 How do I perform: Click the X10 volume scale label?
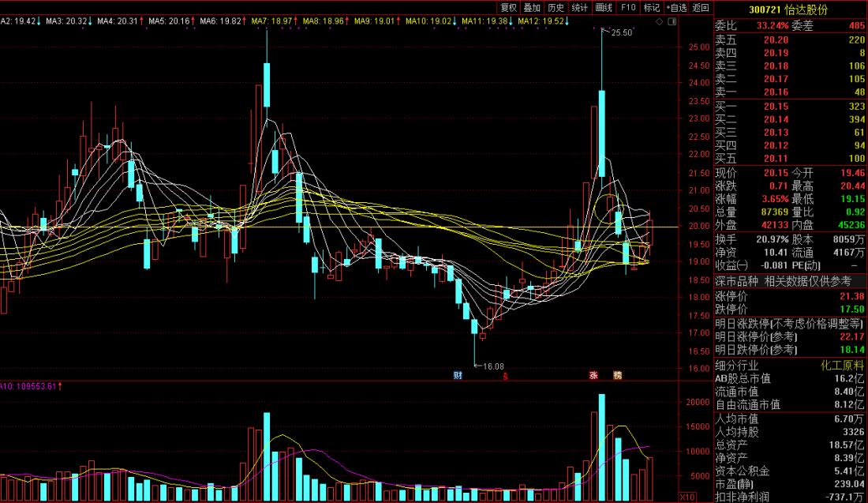[x=687, y=497]
